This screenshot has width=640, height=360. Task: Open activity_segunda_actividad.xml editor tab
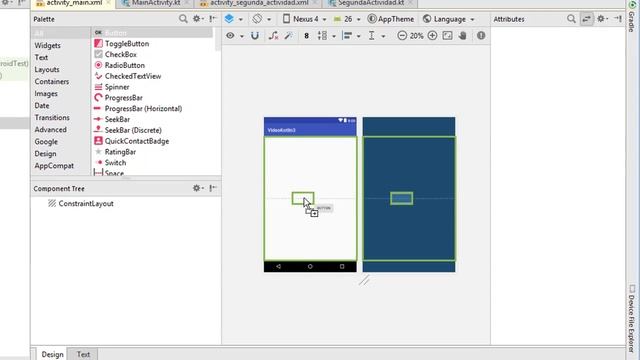(259, 3)
